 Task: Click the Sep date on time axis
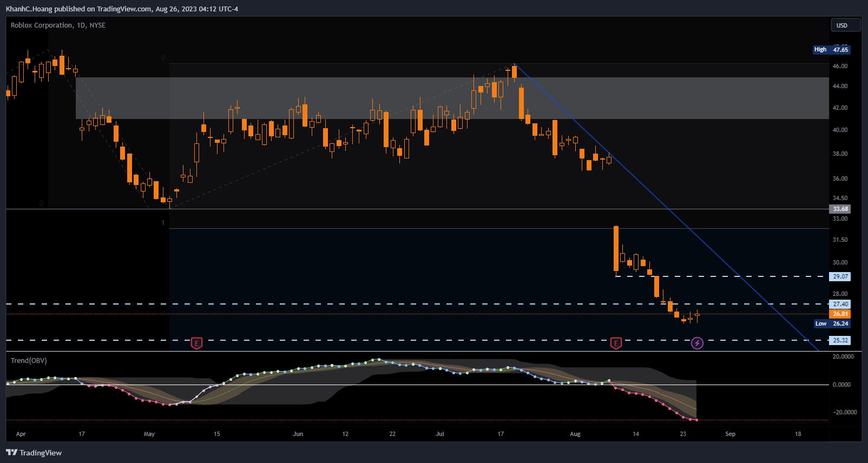point(731,434)
